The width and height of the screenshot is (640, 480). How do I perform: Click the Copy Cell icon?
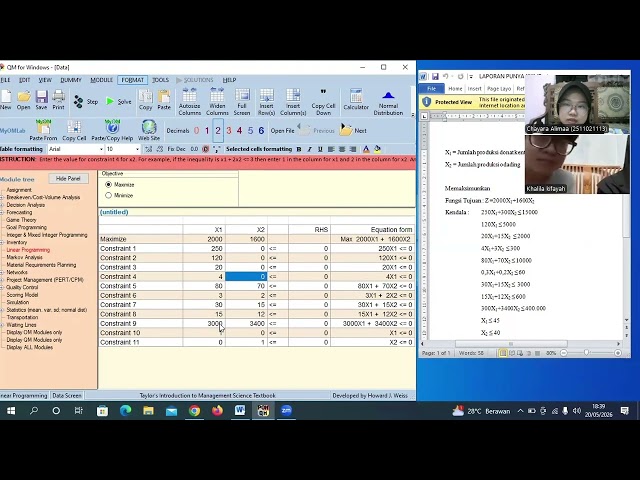click(x=74, y=131)
